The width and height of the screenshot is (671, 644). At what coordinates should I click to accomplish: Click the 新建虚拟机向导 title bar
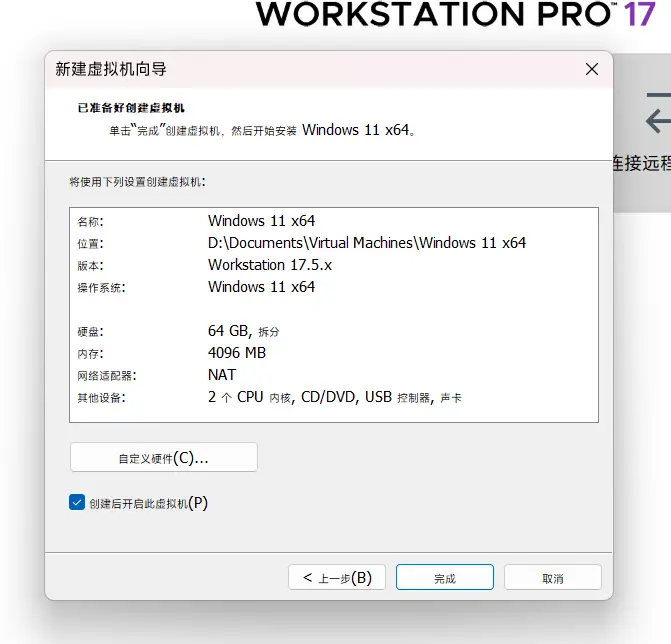click(300, 69)
